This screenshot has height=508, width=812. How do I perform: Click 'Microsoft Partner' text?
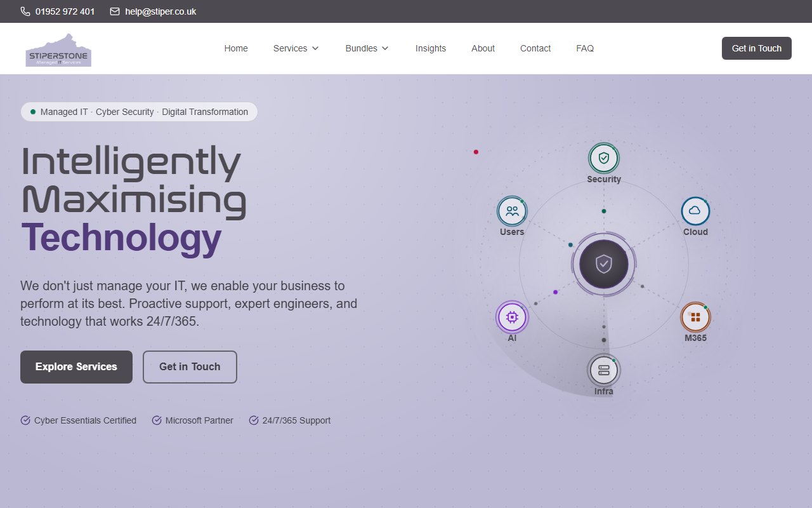(199, 420)
